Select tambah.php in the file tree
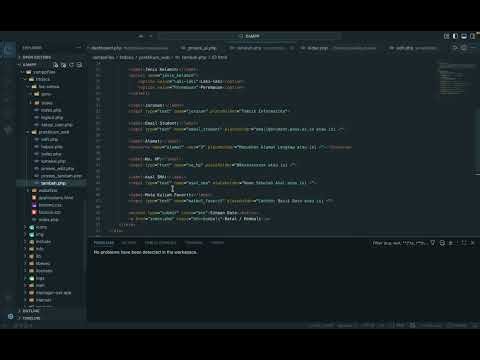The height and width of the screenshot is (360, 480). [52, 183]
